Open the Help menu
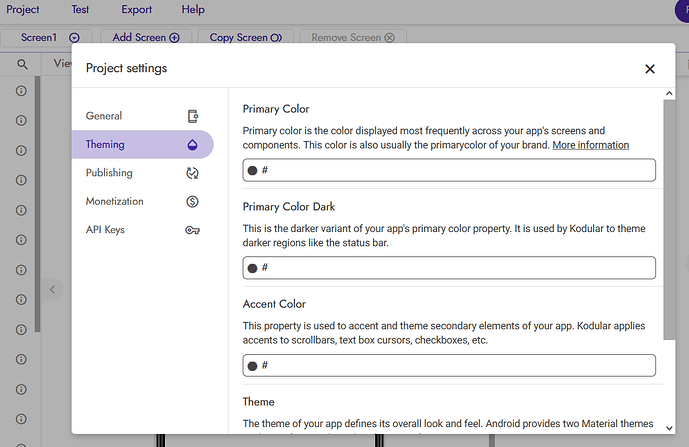Screen dimensions: 689x447 (x=193, y=10)
